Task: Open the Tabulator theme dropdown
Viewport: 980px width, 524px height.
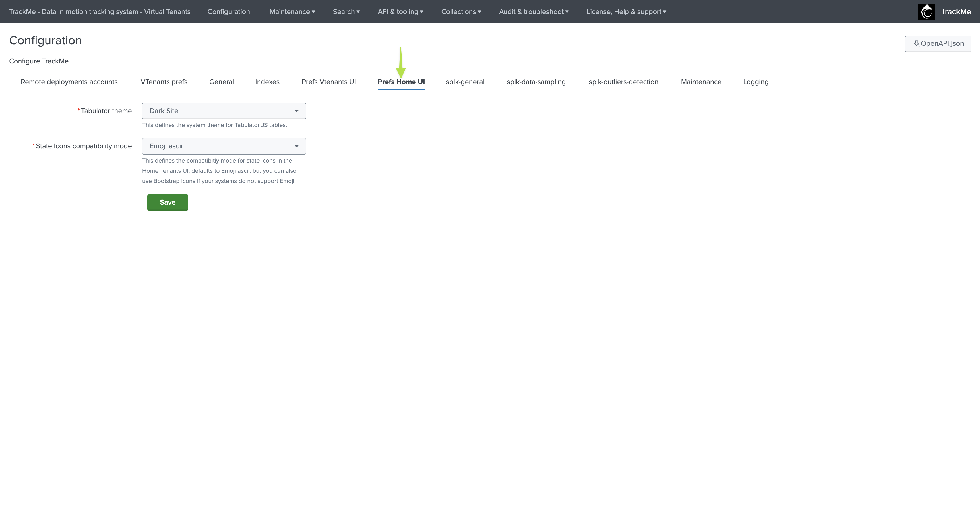Action: pyautogui.click(x=224, y=111)
